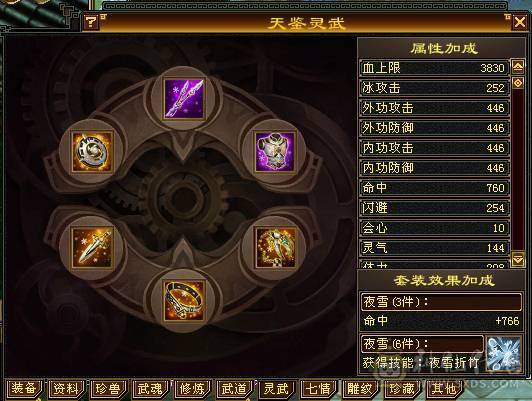Close the 天鉴灵武 window
Image resolution: width=532 pixels, height=401 pixels.
tap(520, 22)
